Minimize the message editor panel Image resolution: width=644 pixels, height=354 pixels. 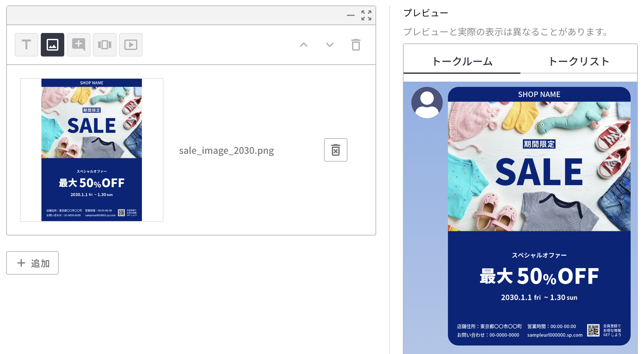coord(351,15)
